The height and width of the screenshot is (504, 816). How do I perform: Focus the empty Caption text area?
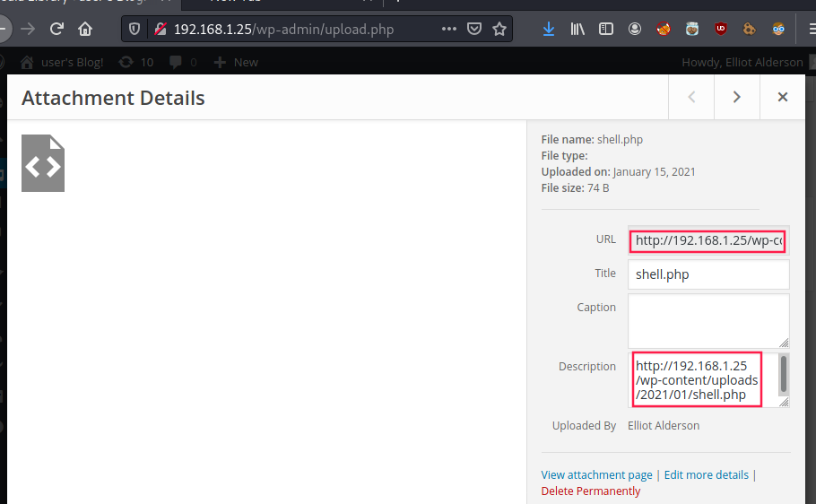(x=708, y=321)
